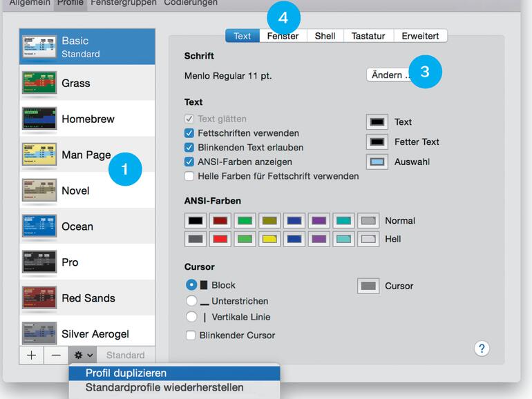Enable Blinkender Cursor checkbox
The image size is (532, 399).
(x=191, y=335)
